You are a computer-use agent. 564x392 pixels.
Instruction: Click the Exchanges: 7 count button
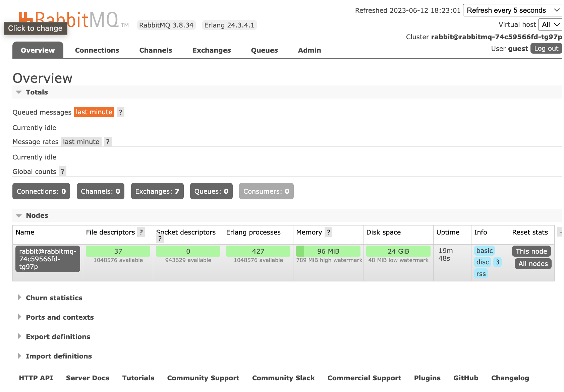click(x=157, y=191)
